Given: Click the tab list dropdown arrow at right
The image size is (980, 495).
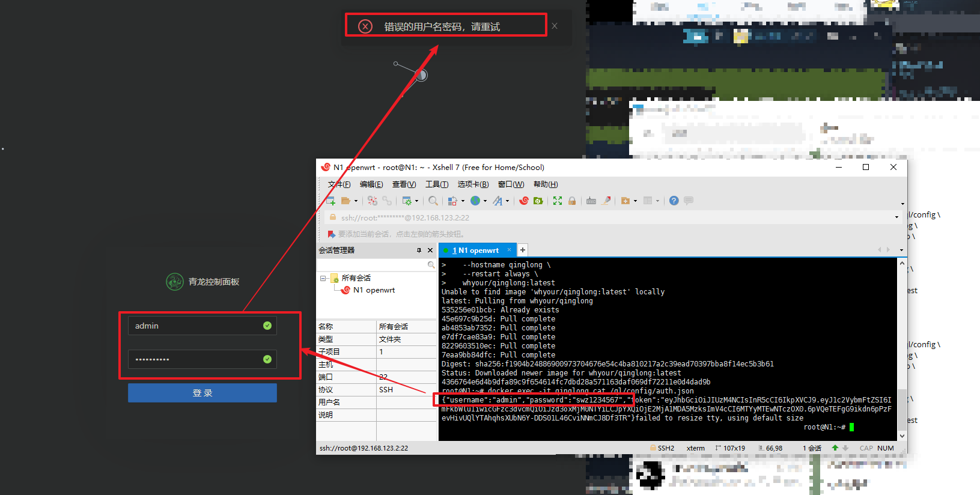Looking at the screenshot, I should click(x=901, y=251).
